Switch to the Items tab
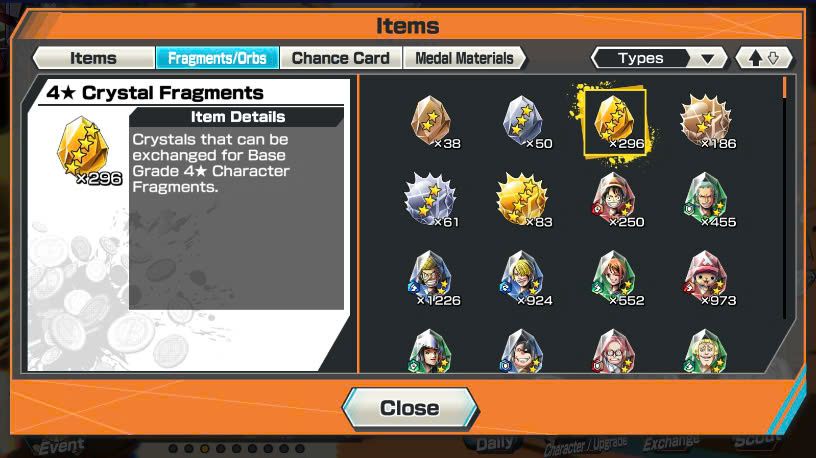The height and width of the screenshot is (458, 816). (94, 58)
